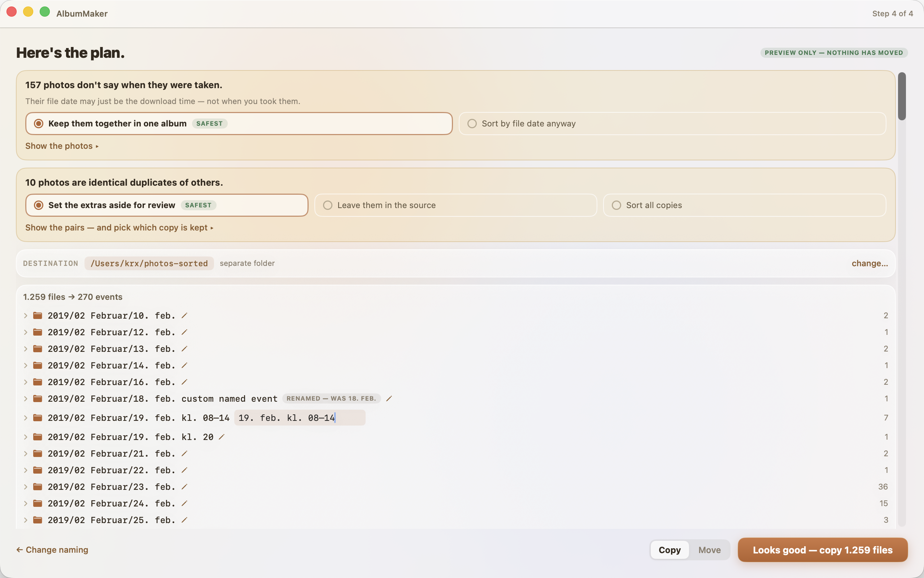Expand Show the photos disclosure
This screenshot has width=924, height=578.
click(62, 146)
